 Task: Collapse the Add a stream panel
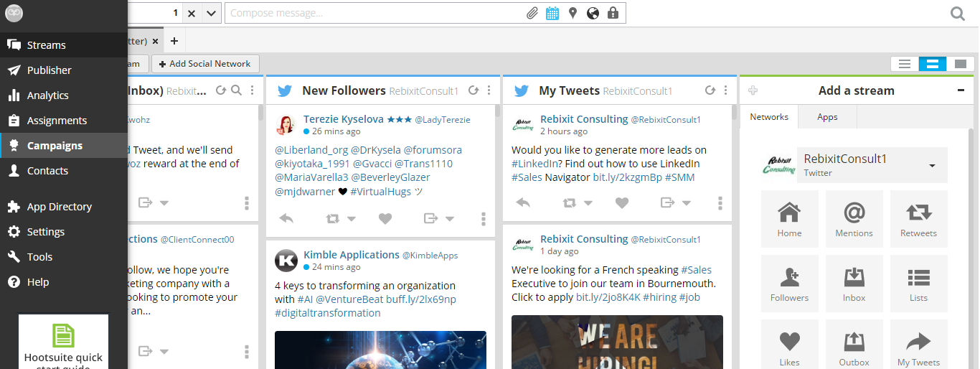pyautogui.click(x=961, y=90)
